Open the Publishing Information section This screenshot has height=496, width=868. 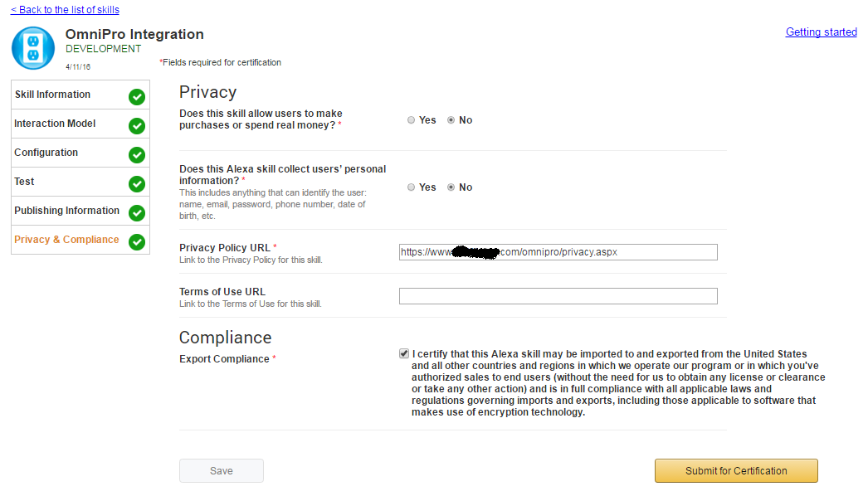[x=66, y=211]
